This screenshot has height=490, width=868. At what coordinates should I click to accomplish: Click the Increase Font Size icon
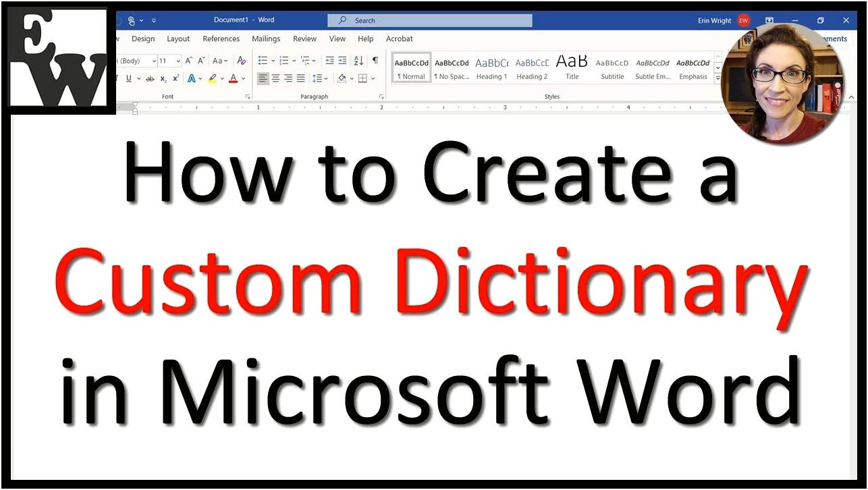[189, 61]
